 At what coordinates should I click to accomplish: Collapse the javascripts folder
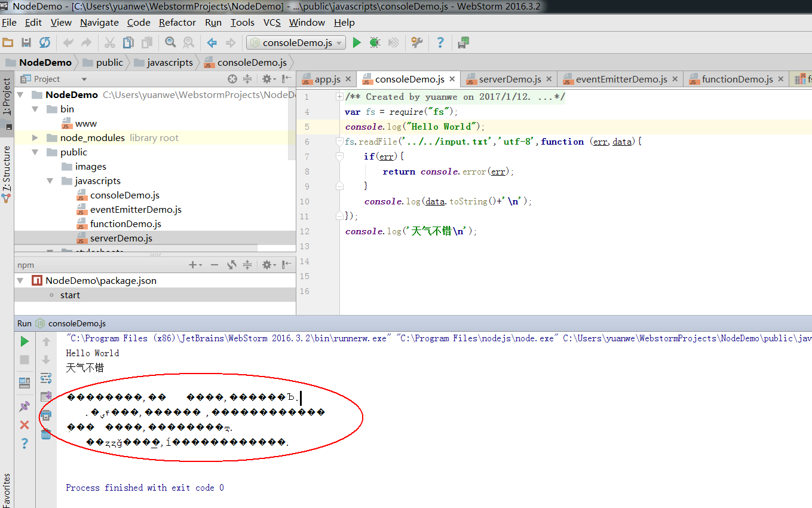click(50, 181)
